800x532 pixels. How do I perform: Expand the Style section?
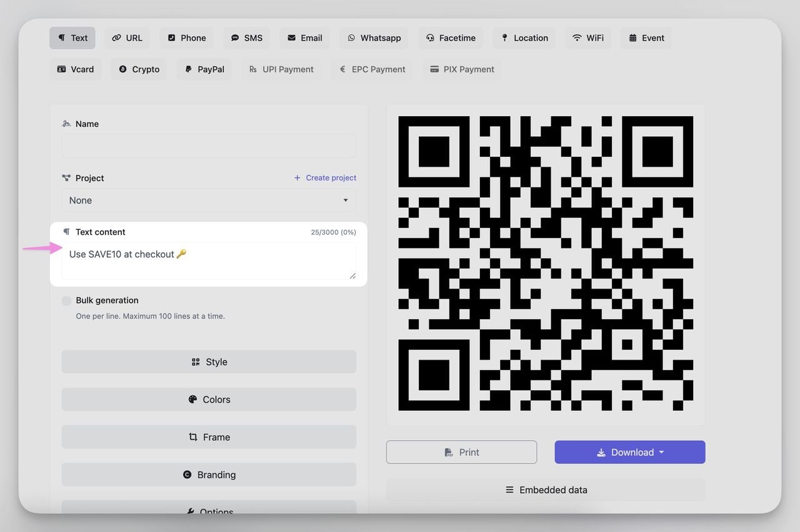[x=209, y=362]
